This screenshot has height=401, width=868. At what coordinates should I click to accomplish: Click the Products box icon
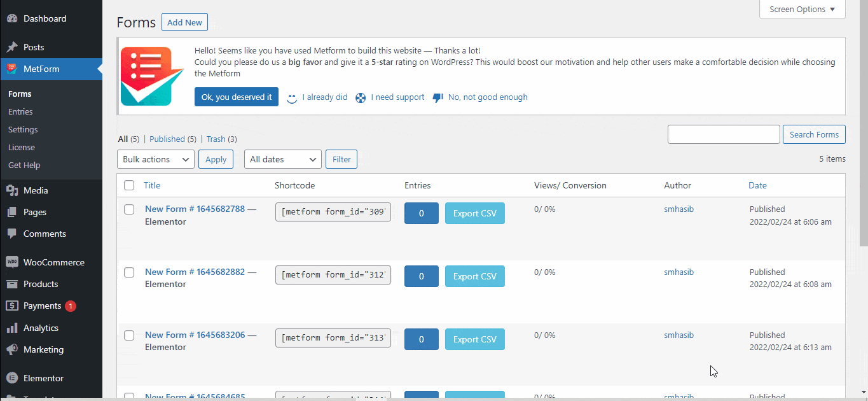(11, 284)
